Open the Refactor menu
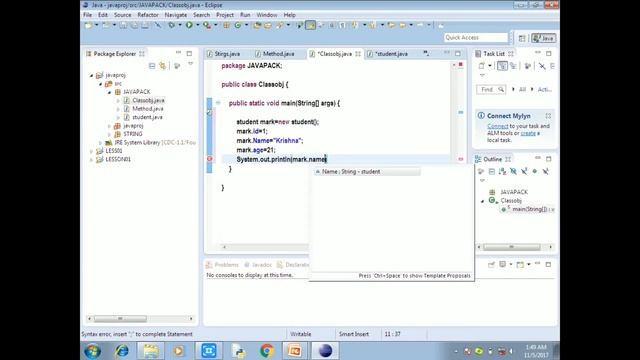 pos(148,15)
